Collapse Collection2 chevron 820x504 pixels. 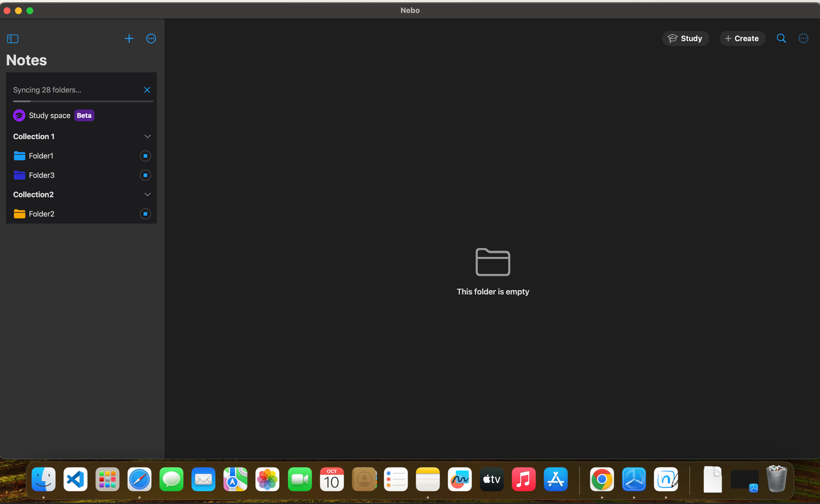tap(147, 195)
